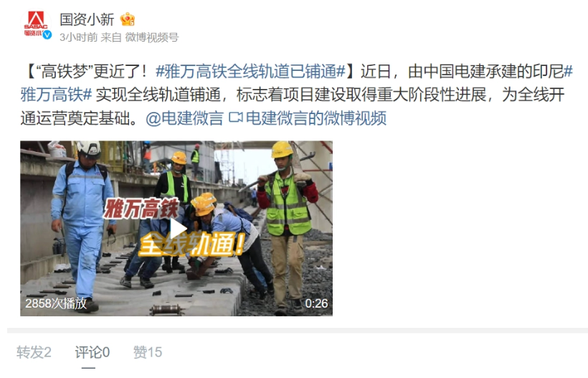Click the 雅万高铁 title overlay on the video
The width and height of the screenshot is (588, 378).
click(141, 209)
